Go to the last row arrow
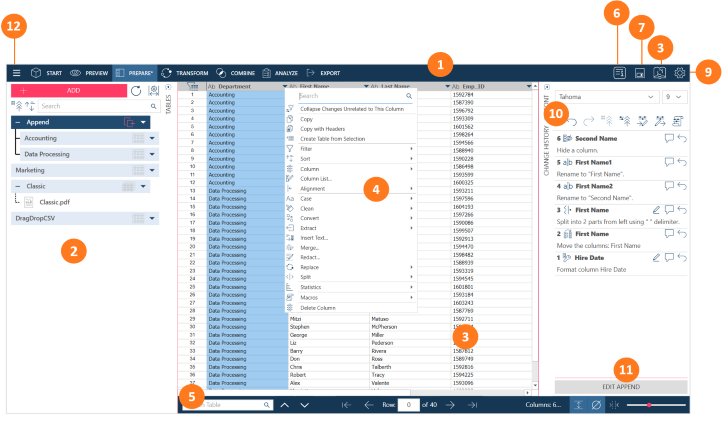 point(472,404)
